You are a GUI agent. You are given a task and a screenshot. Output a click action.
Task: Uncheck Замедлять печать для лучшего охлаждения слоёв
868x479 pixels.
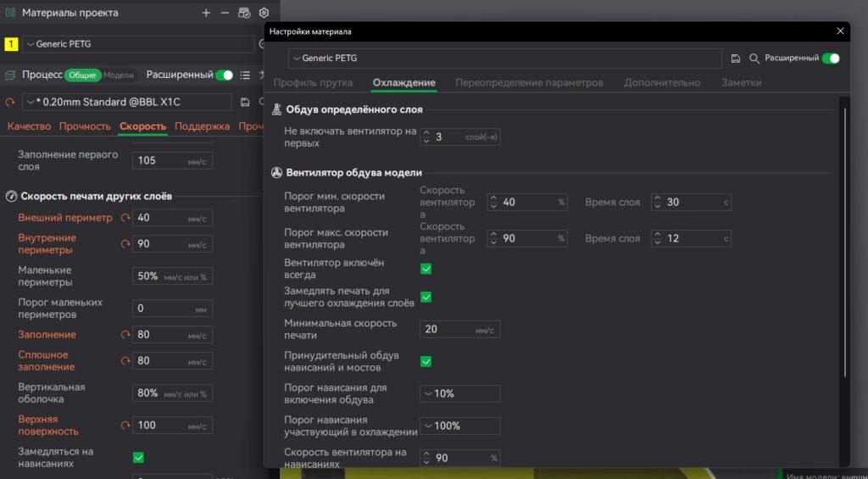click(x=426, y=298)
